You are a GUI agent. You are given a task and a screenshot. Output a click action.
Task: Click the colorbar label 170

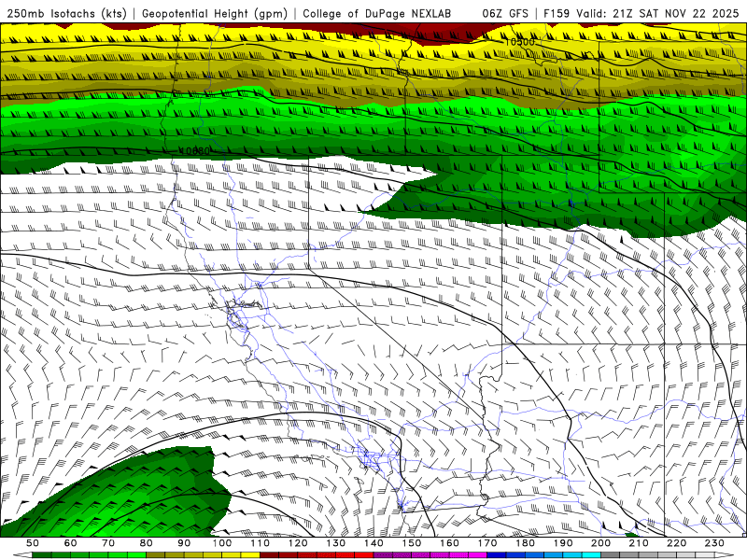(487, 543)
